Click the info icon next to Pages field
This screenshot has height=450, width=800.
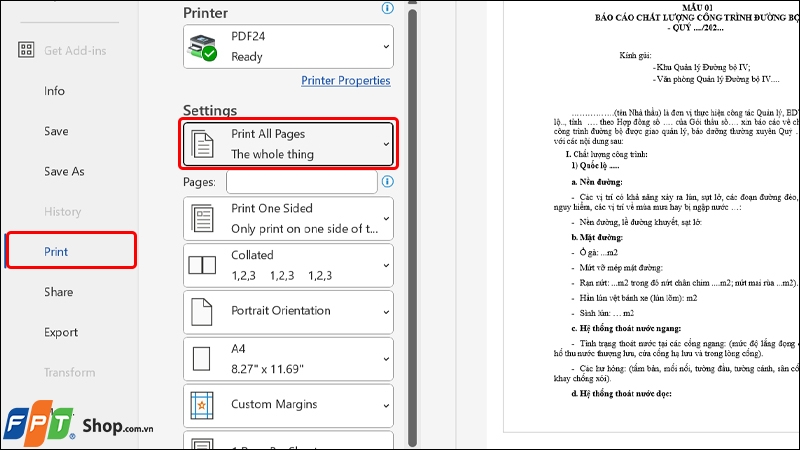388,182
